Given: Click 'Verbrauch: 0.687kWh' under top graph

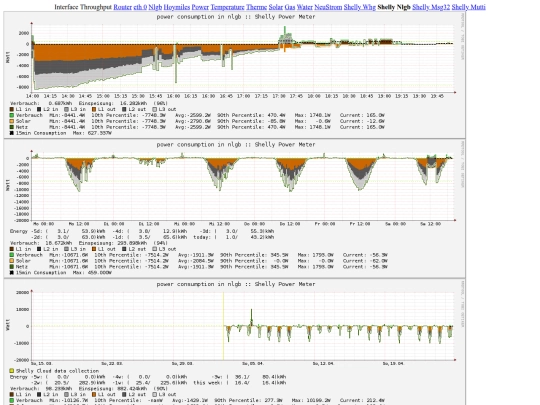Looking at the screenshot, I should [41, 103].
